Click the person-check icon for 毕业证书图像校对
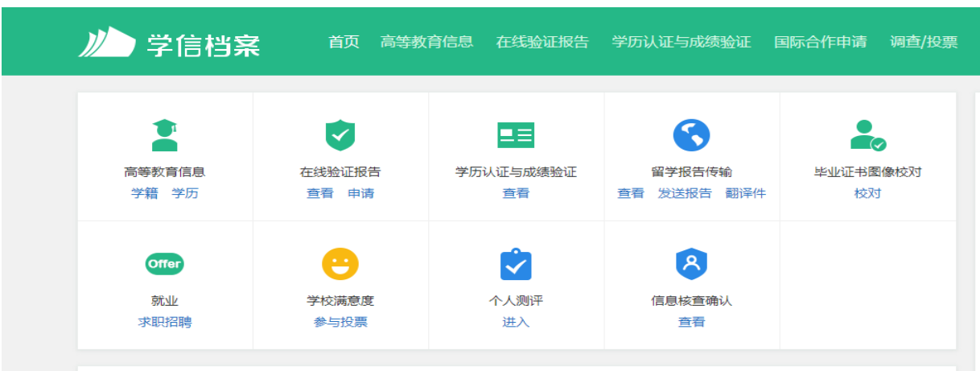The image size is (980, 371). [867, 135]
